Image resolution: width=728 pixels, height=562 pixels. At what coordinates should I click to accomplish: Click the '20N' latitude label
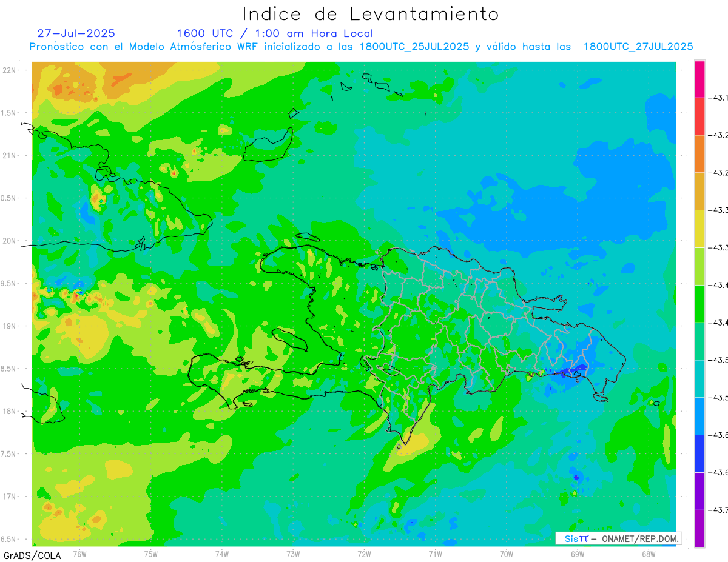point(10,241)
